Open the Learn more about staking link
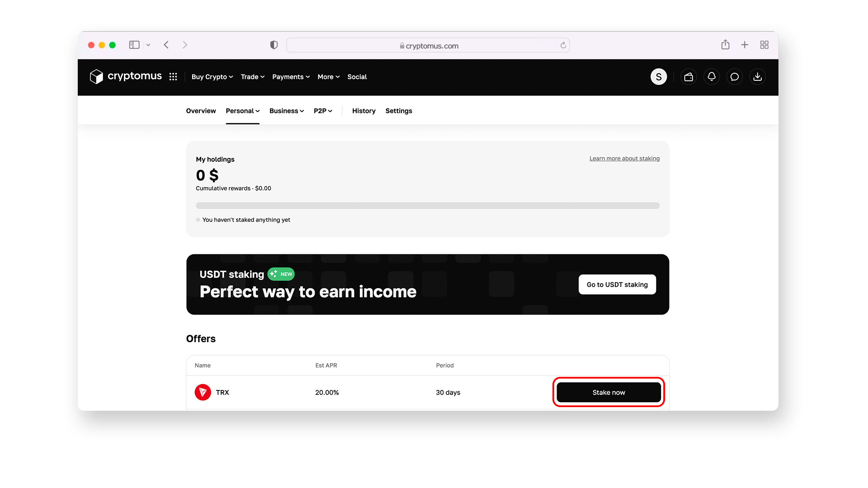 click(624, 159)
